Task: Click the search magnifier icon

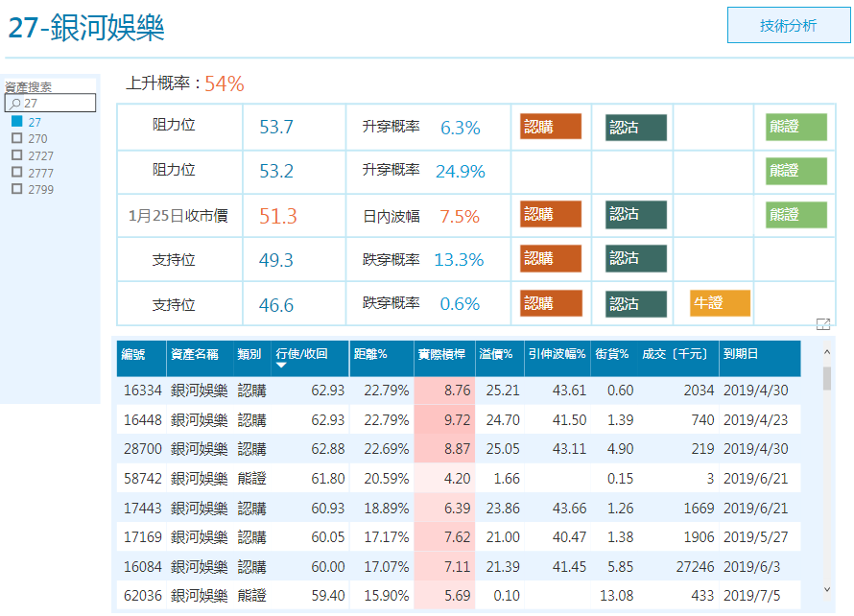Action: pos(15,104)
